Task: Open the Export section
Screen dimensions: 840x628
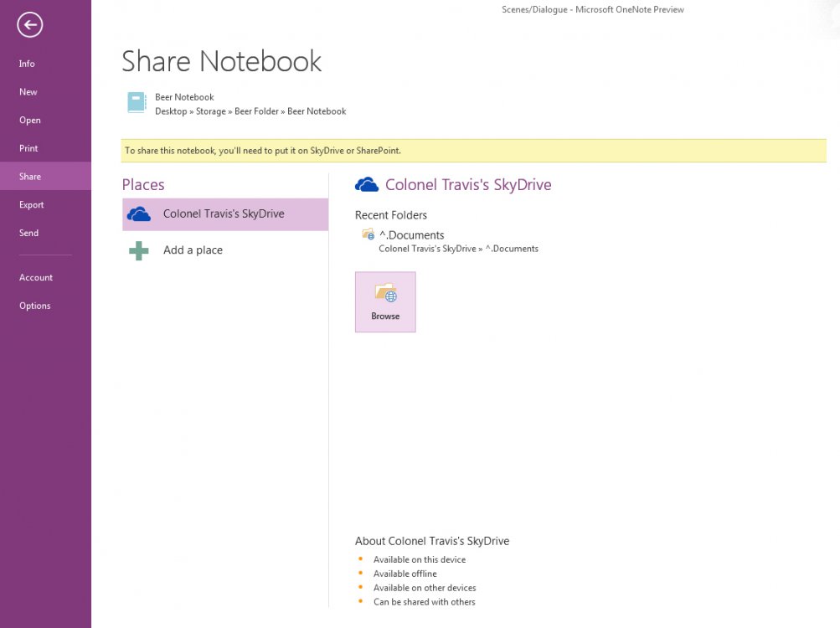Action: point(45,204)
